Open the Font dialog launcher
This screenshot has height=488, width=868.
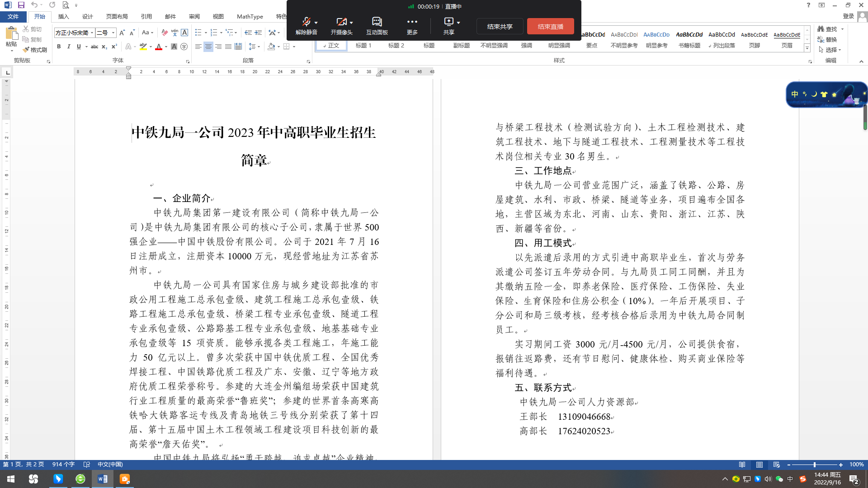click(188, 61)
